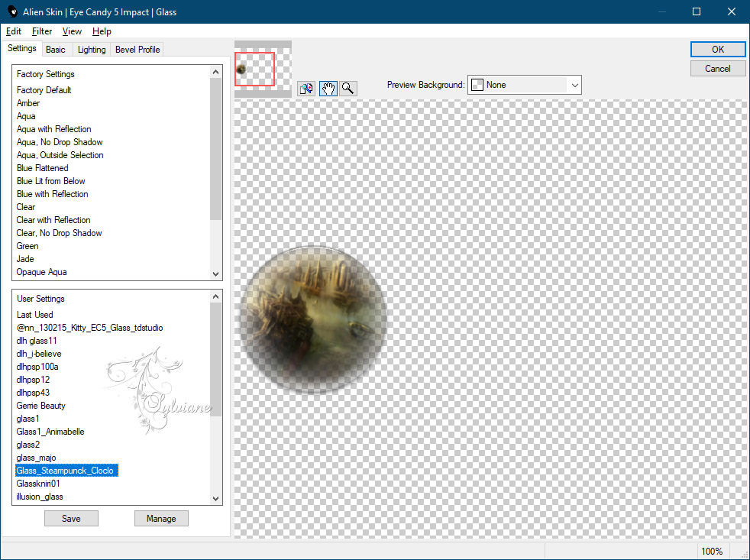This screenshot has height=560, width=750.
Task: Click Factory Settings list scroll down arrow
Action: 215,274
